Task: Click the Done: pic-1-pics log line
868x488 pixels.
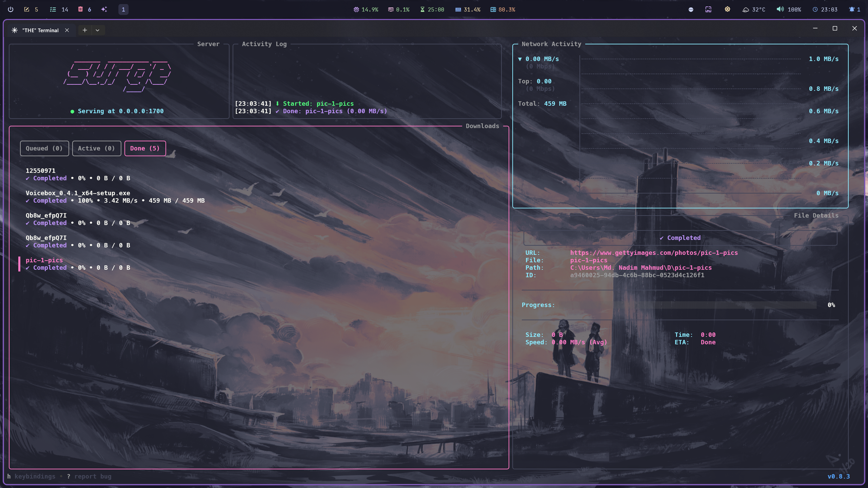Action: click(x=311, y=111)
